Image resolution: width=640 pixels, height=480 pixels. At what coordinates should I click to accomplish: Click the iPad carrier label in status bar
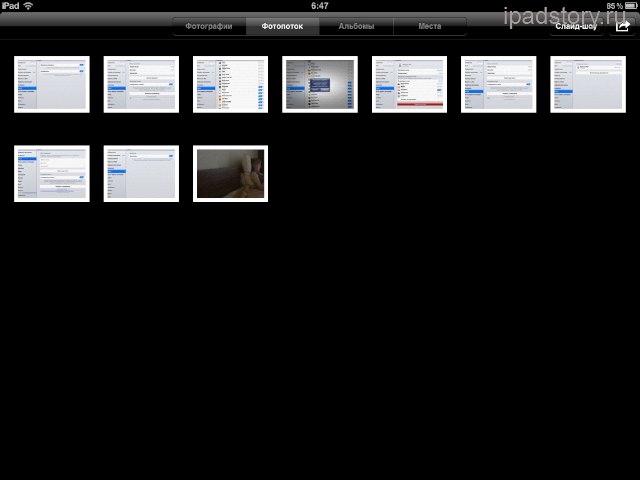[x=10, y=6]
